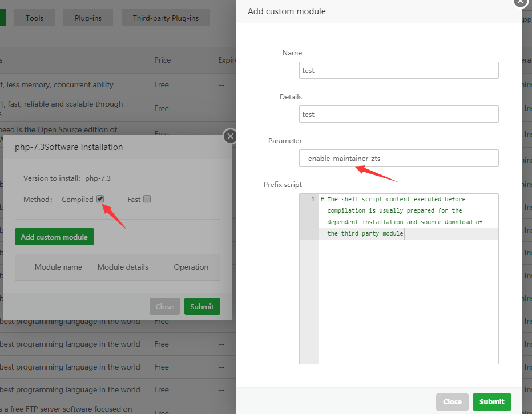
Task: Click inside the Prefix script editor
Action: (408, 297)
